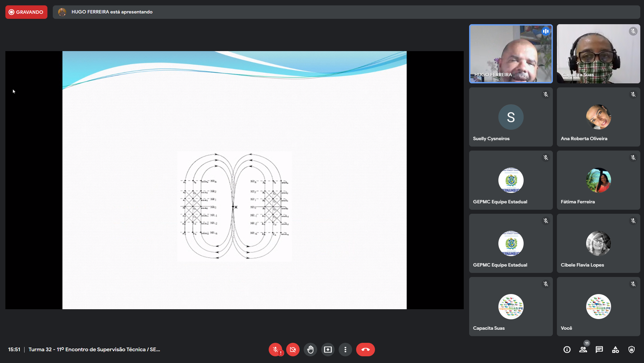Raise your hand in the meeting
Image resolution: width=644 pixels, height=363 pixels.
coord(310,350)
